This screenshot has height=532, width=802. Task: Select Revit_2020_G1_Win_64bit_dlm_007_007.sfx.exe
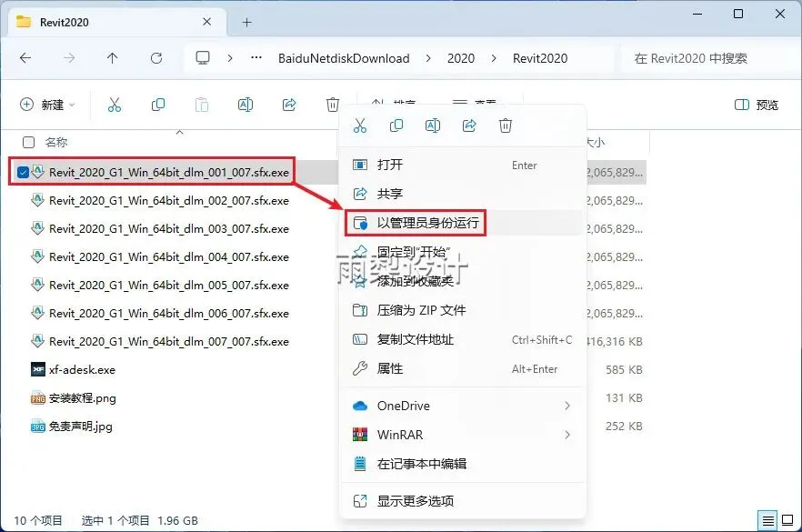point(169,341)
